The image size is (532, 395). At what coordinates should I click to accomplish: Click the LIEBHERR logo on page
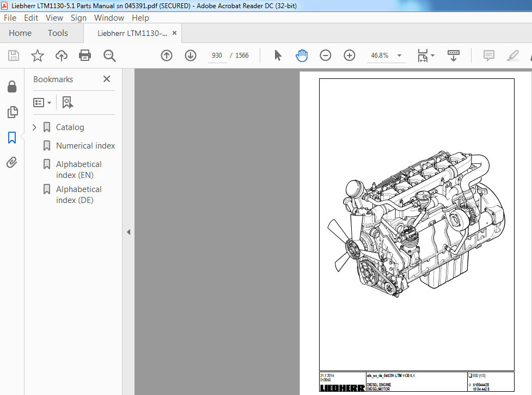click(342, 388)
